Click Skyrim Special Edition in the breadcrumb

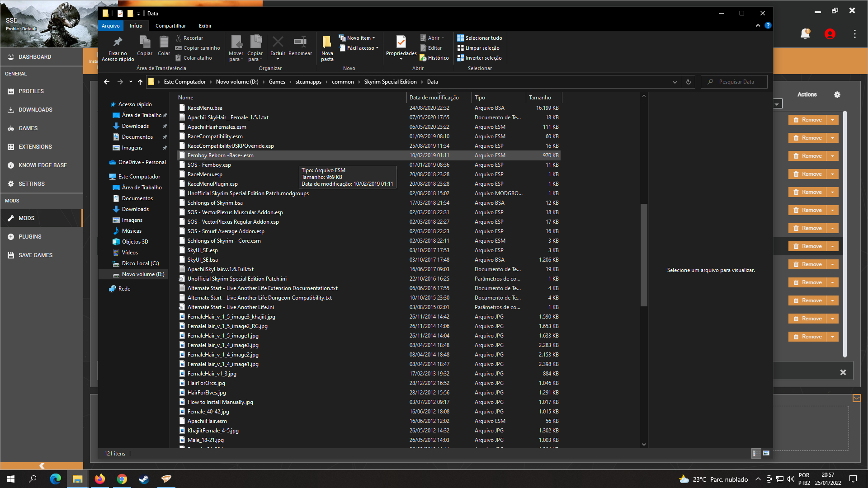[x=390, y=82]
